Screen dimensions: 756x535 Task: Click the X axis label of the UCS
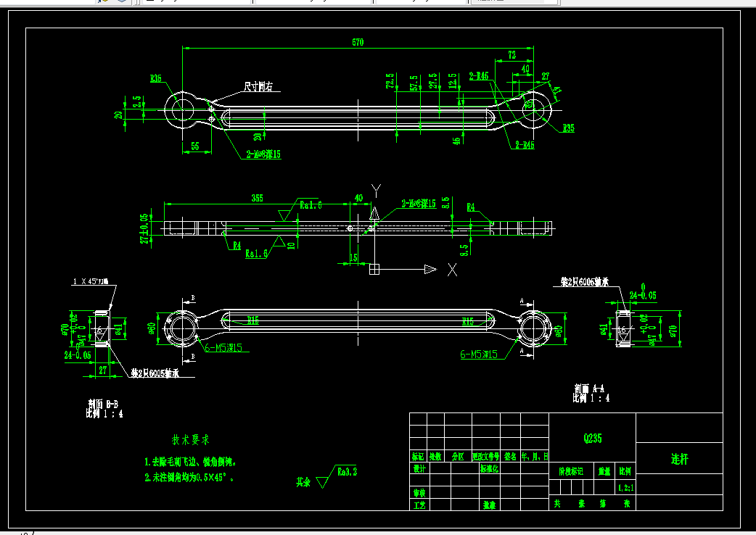[x=452, y=270]
